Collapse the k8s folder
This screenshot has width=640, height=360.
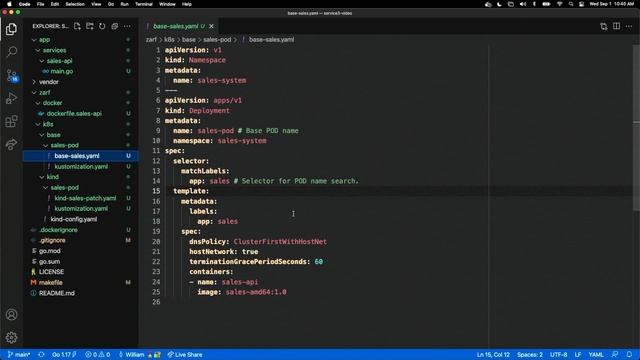click(x=48, y=124)
